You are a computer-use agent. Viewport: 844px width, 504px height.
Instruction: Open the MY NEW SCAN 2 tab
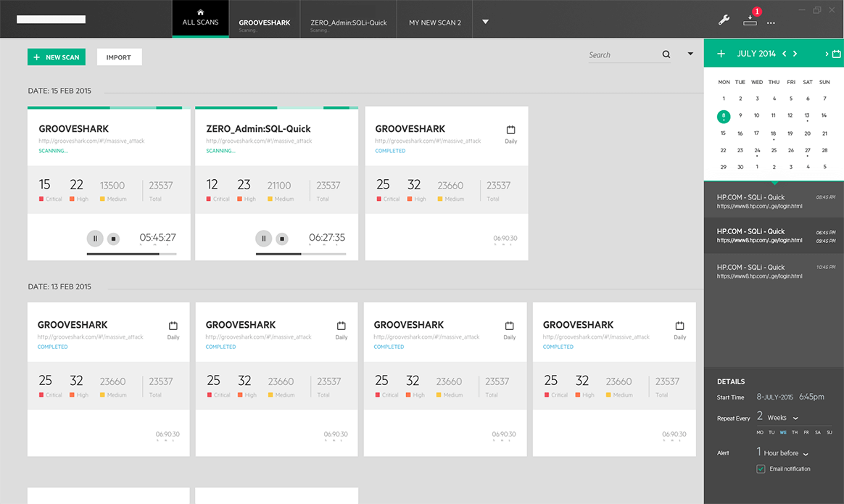435,19
